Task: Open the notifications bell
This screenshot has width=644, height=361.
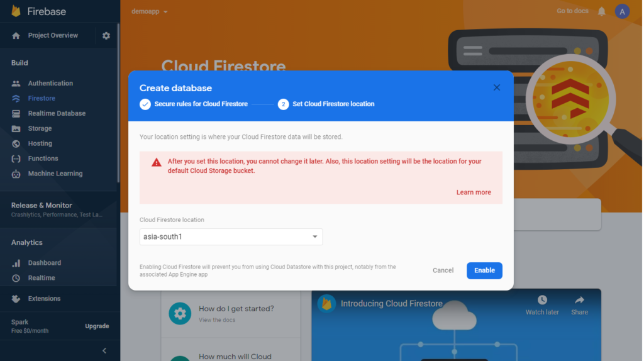Action: tap(601, 11)
